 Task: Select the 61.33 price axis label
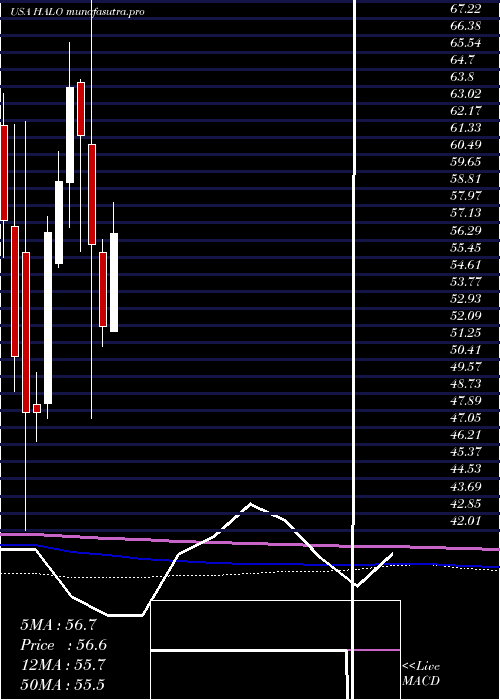[465, 128]
